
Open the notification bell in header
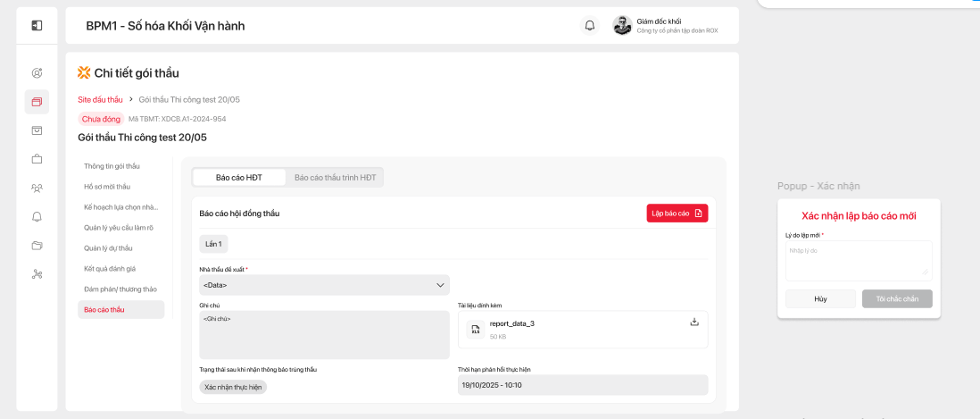click(589, 26)
